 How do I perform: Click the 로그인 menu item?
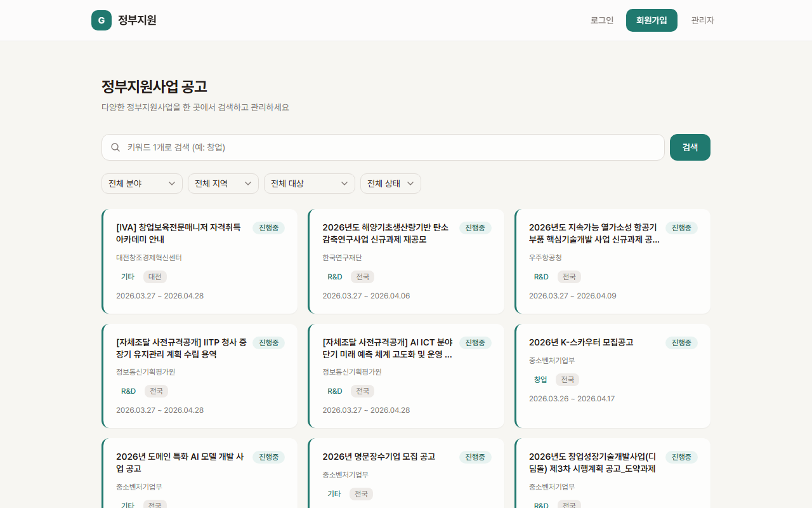(x=602, y=20)
